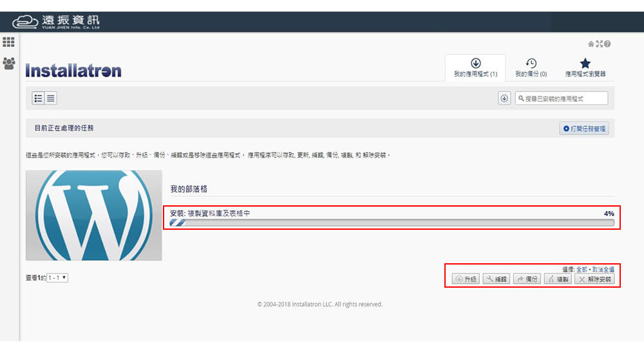This screenshot has height=354, width=644.
Task: Click the 備份 backup button
Action: [x=527, y=279]
